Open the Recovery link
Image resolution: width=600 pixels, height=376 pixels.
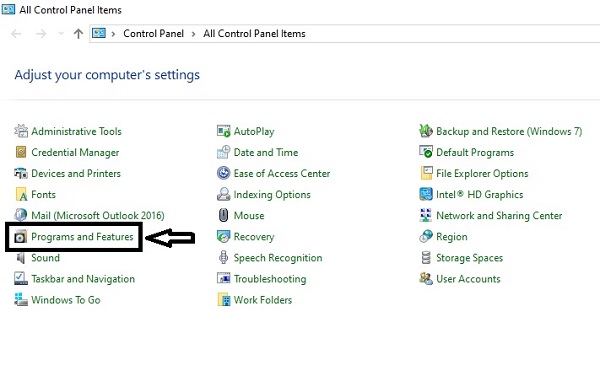[x=254, y=237]
